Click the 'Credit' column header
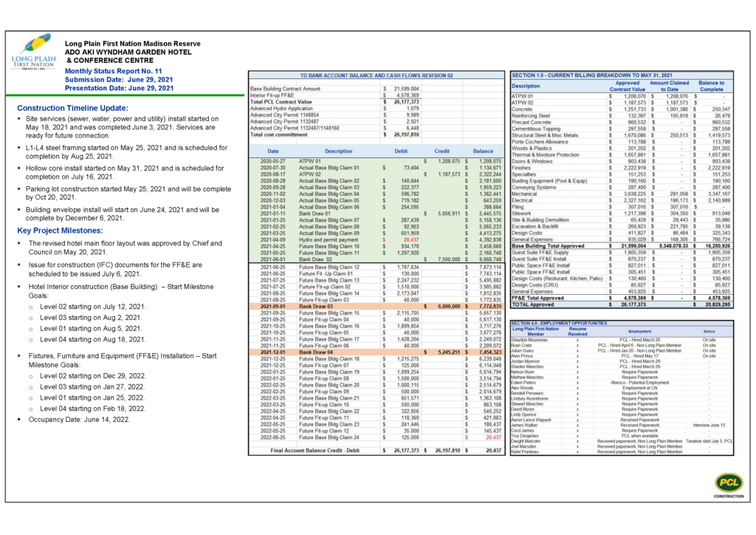The image size is (756, 535). (441, 151)
